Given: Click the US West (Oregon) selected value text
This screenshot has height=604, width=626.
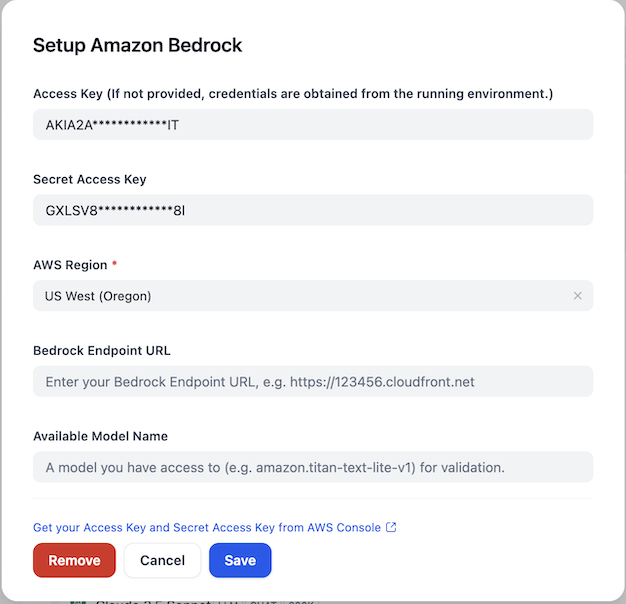Looking at the screenshot, I should click(x=98, y=296).
